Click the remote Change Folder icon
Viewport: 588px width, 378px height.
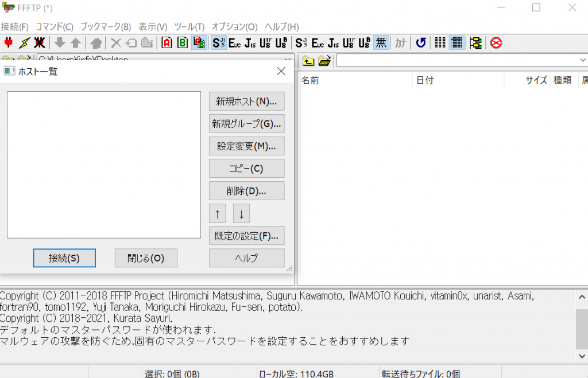324,60
